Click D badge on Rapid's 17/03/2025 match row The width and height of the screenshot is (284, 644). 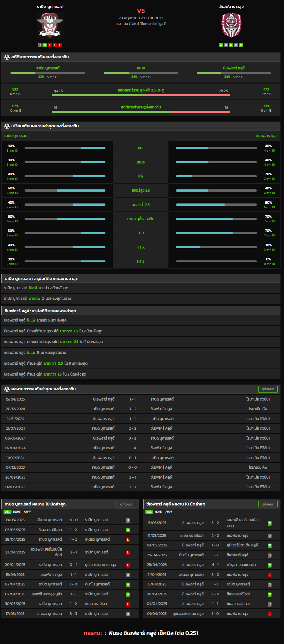(x=128, y=614)
